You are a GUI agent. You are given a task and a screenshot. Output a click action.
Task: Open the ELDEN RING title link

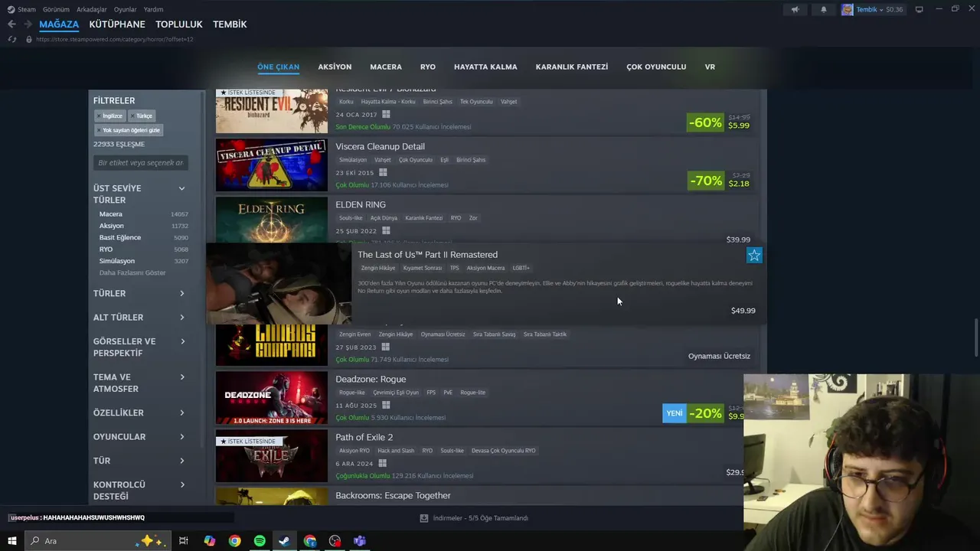(361, 204)
